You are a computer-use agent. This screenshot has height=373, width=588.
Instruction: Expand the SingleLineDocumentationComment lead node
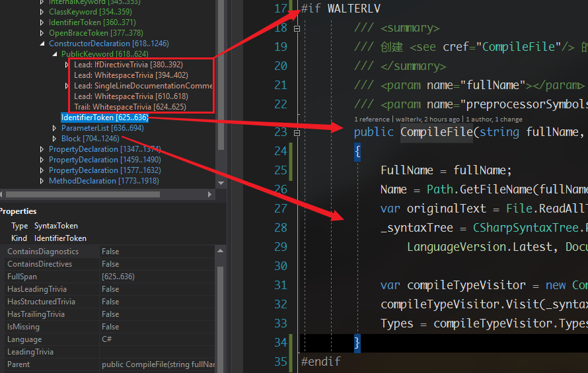click(67, 86)
